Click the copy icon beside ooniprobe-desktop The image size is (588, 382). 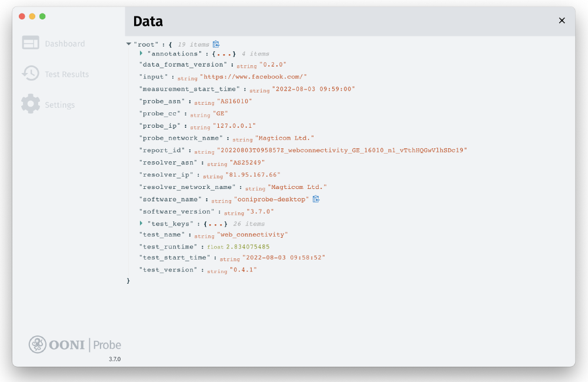tap(316, 199)
